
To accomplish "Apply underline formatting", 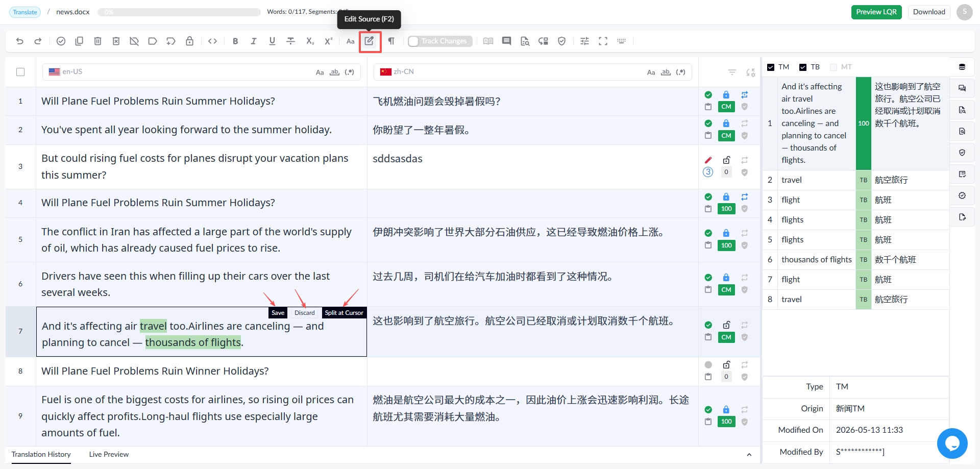I will (272, 41).
